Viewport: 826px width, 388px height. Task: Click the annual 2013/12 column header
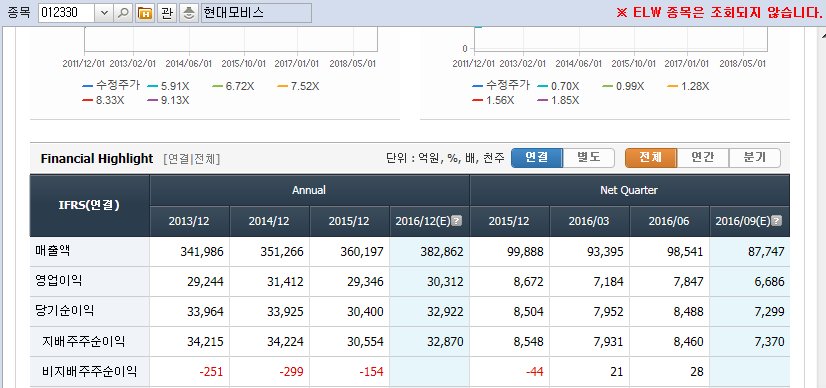(189, 221)
